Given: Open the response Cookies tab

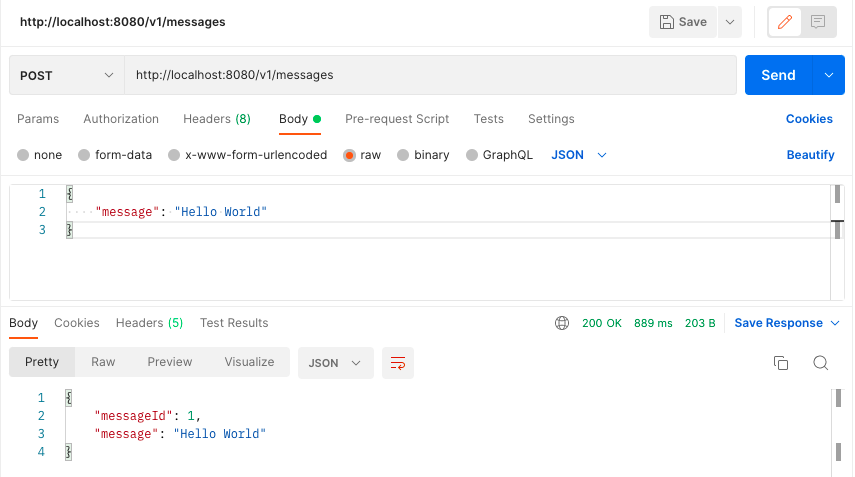Looking at the screenshot, I should (x=77, y=323).
